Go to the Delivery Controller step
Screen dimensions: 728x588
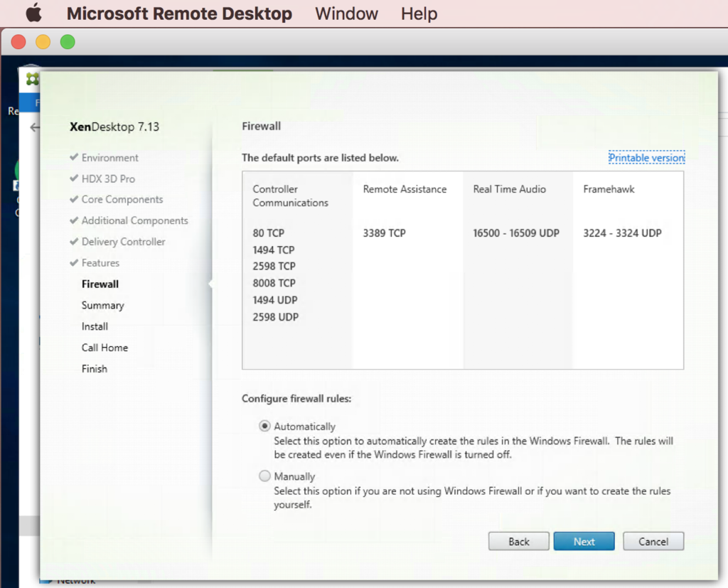(124, 242)
